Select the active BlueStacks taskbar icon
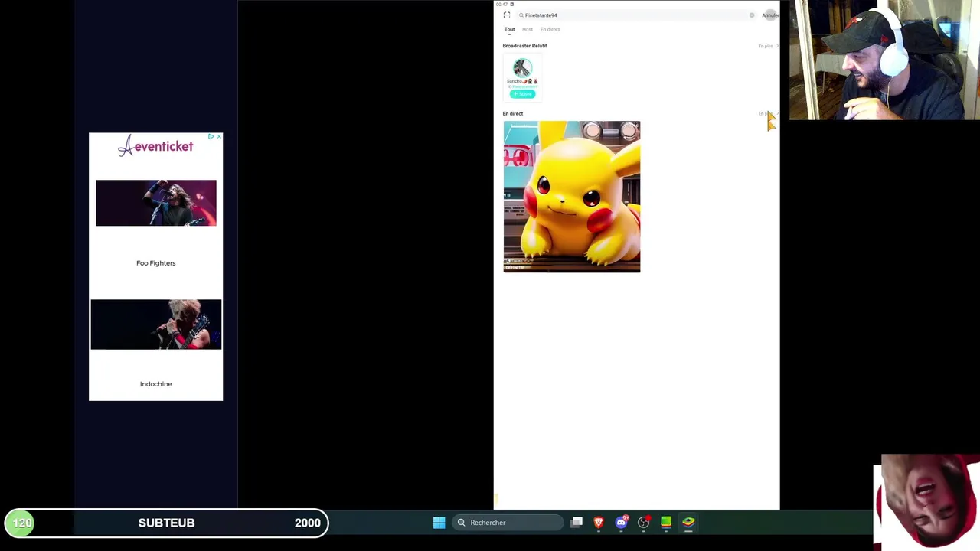This screenshot has width=980, height=551. 688,523
